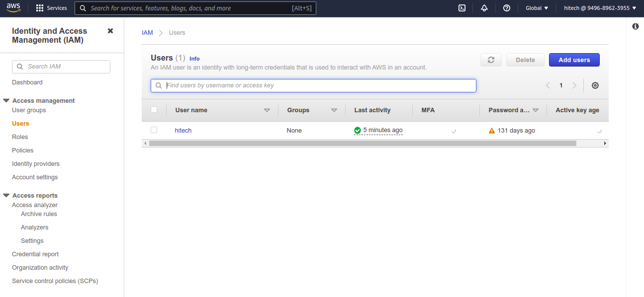
Task: Open the Global region dropdown
Action: click(x=537, y=8)
